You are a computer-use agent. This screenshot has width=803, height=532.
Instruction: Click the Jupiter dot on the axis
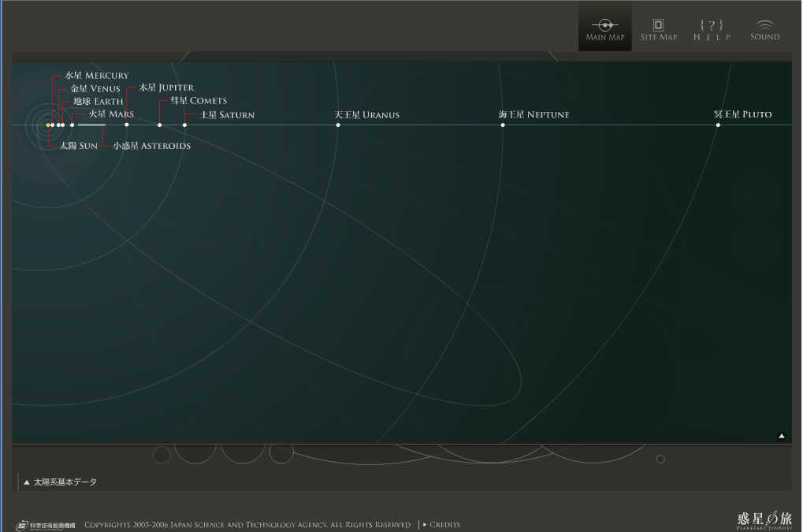(127, 125)
